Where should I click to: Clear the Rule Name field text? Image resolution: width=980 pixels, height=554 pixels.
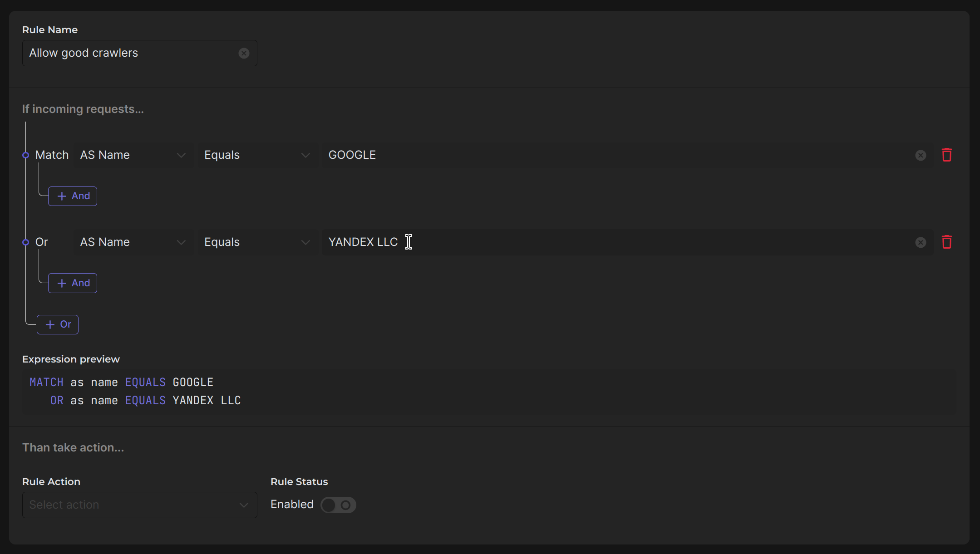pyautogui.click(x=244, y=53)
